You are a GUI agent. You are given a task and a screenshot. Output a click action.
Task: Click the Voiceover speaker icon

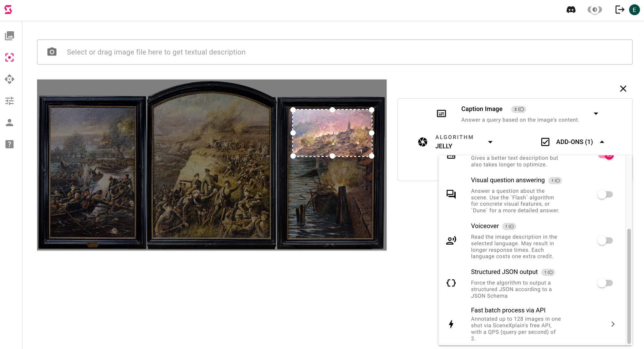point(451,240)
